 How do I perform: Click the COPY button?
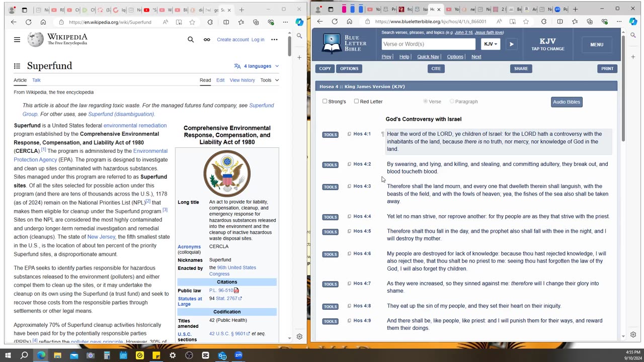pos(325,68)
